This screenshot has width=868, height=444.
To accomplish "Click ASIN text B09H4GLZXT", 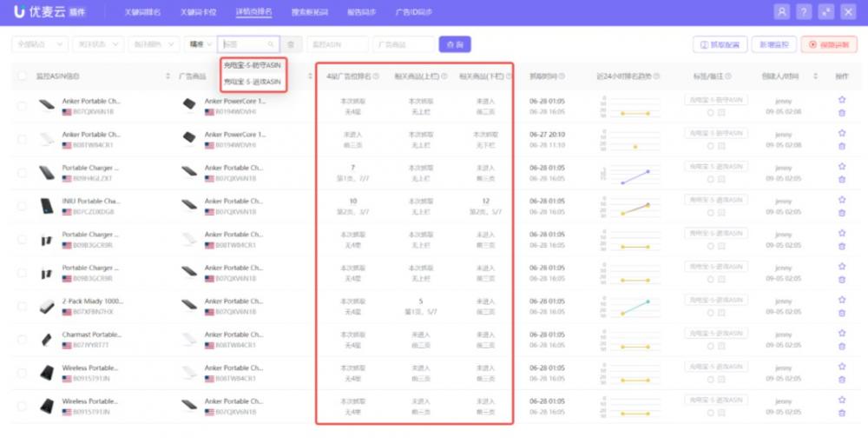I will coord(93,179).
